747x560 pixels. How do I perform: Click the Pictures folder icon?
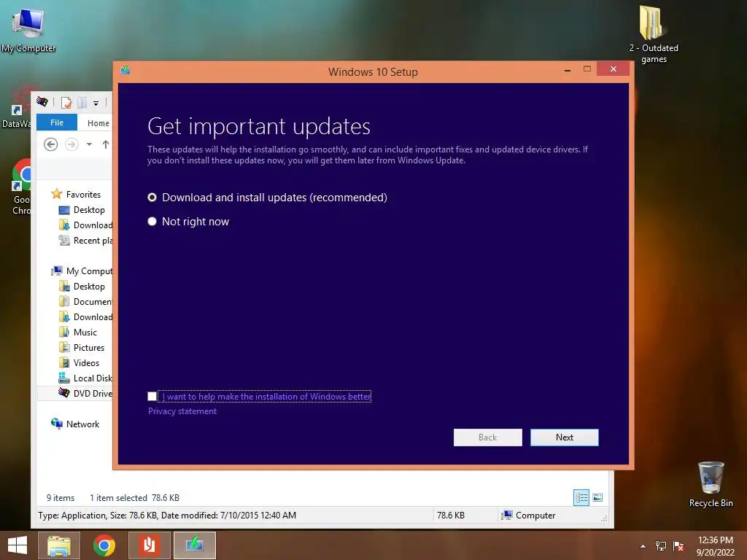(64, 347)
